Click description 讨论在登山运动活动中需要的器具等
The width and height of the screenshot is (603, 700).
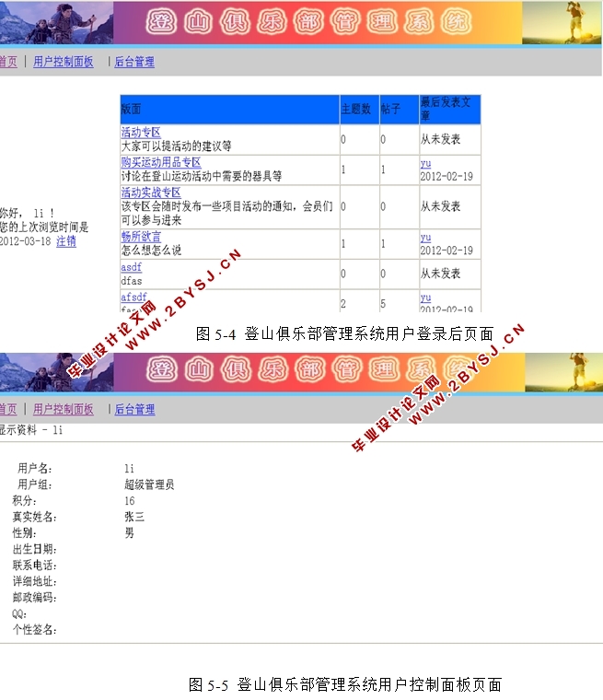coord(202,176)
